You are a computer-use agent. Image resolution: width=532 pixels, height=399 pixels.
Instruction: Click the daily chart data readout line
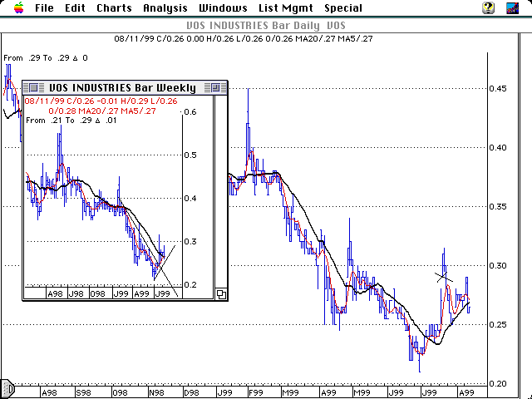[x=244, y=39]
